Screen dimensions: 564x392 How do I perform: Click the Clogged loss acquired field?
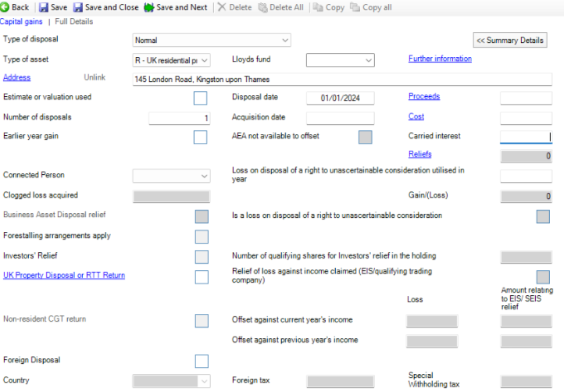172,196
